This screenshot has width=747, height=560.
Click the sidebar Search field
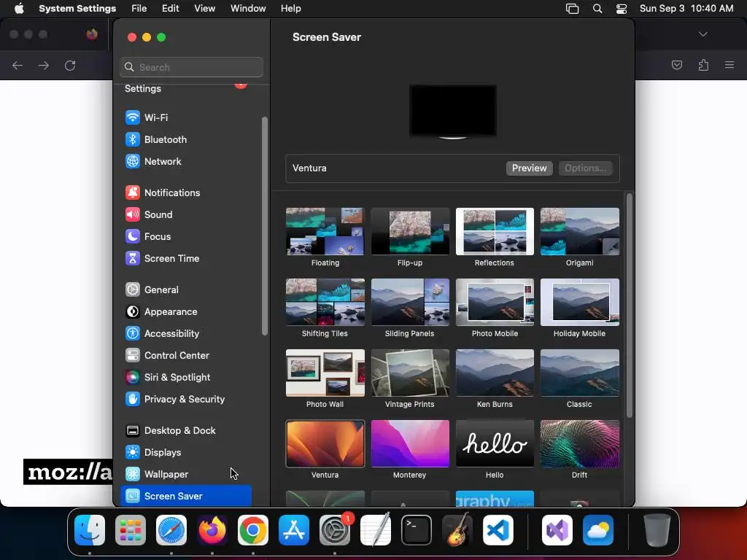(x=192, y=67)
